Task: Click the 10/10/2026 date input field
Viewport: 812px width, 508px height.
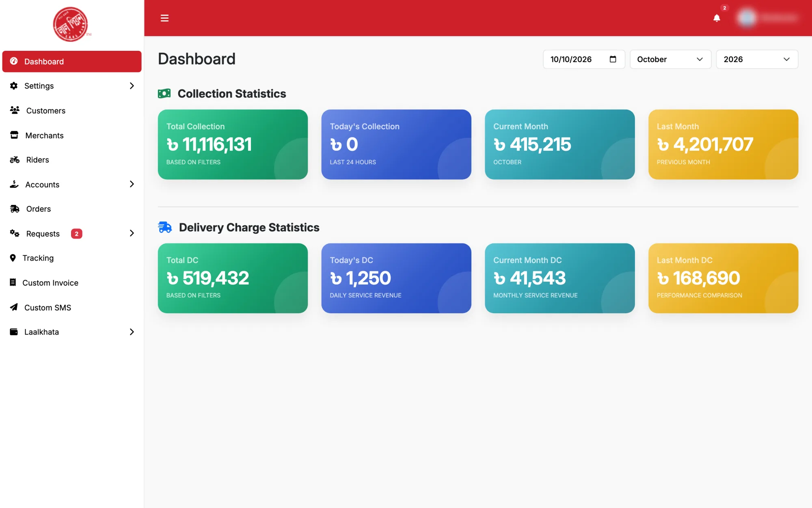Action: 584,59
